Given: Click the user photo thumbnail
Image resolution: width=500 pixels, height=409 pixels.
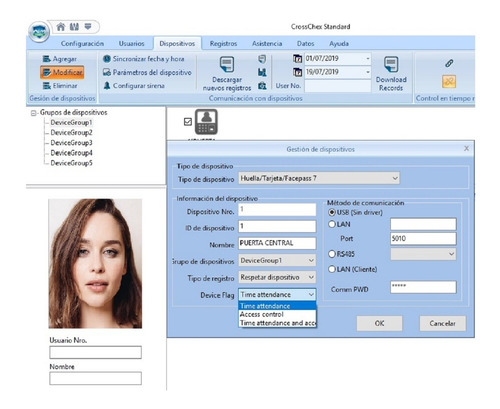Looking at the screenshot, I should click(95, 264).
